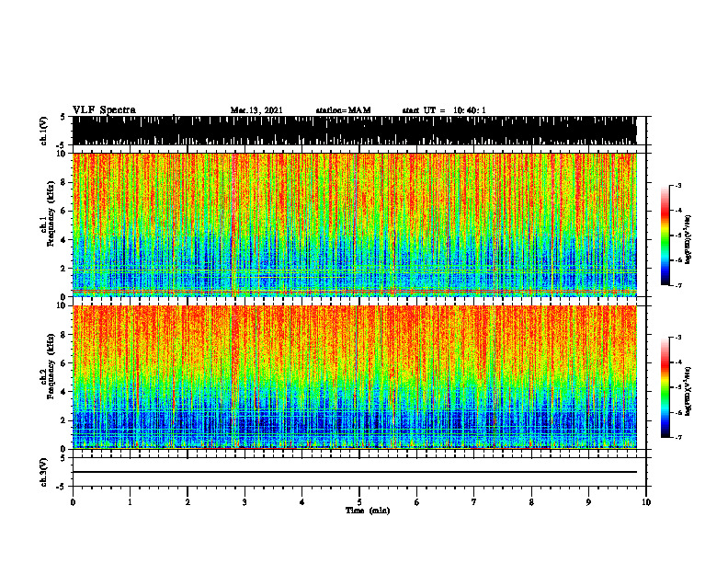Click the ch.1 colorbar top value "-3"
The height and width of the screenshot is (563, 728).
[x=677, y=185]
